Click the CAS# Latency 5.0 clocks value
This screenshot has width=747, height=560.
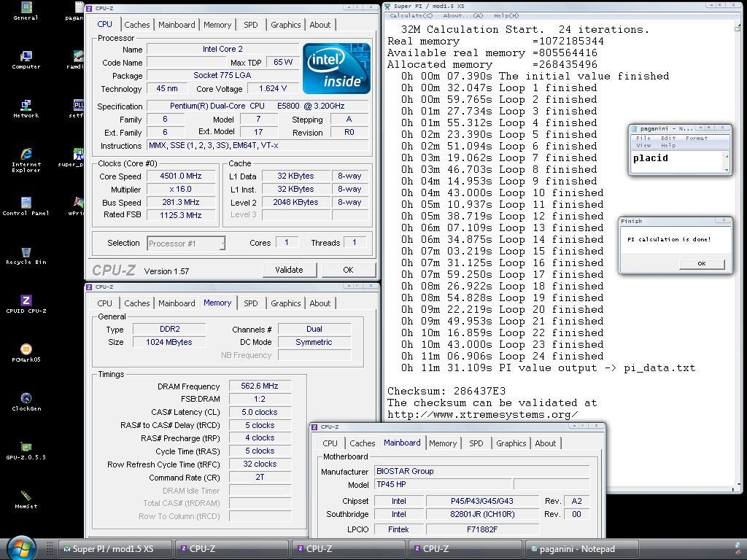260,413
